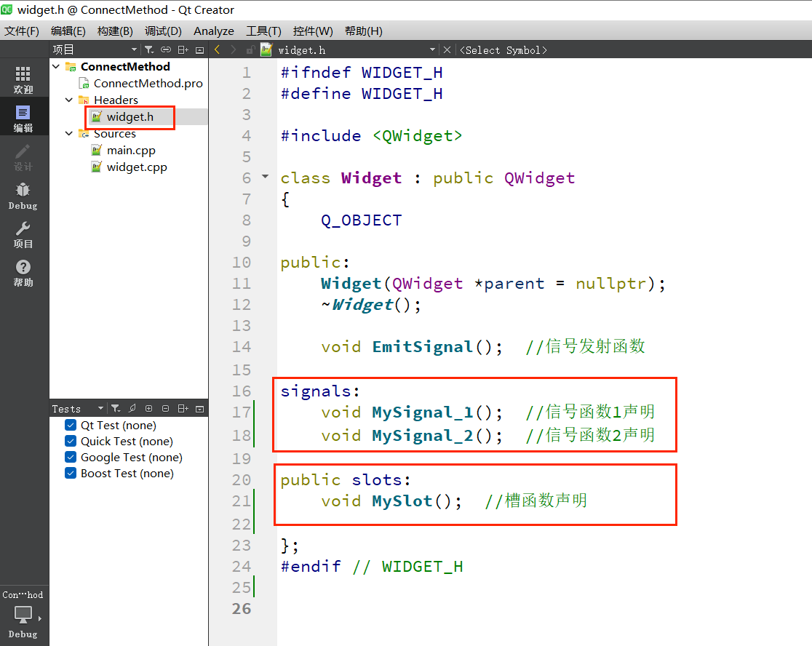Go forward in editor navigation history
Image resolution: width=812 pixels, height=646 pixels.
[x=234, y=49]
